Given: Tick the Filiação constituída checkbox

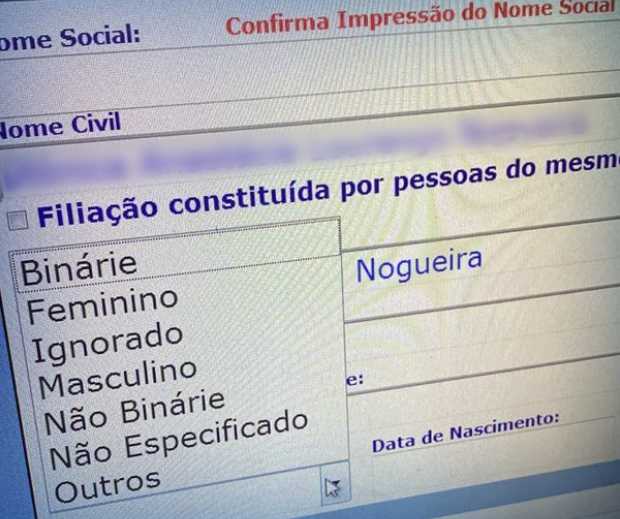Looking at the screenshot, I should (16, 219).
